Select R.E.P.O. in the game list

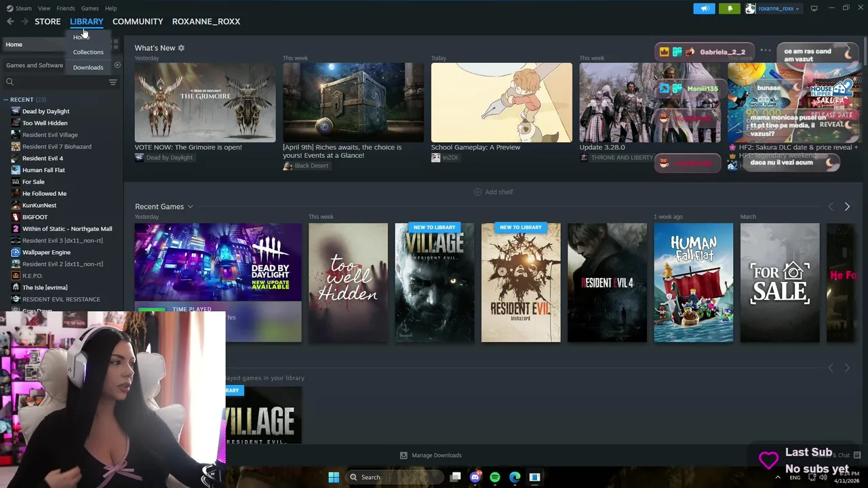coord(33,276)
